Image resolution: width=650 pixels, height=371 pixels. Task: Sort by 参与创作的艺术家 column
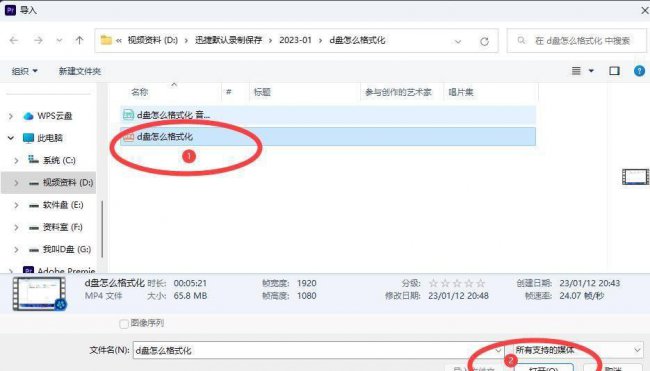click(x=398, y=92)
